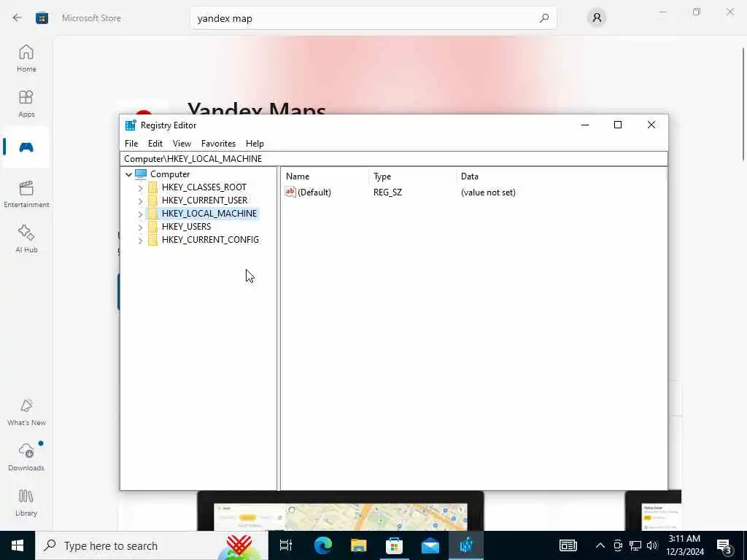The height and width of the screenshot is (560, 747).
Task: Click the Registry Editor title bar icon
Action: pyautogui.click(x=131, y=125)
